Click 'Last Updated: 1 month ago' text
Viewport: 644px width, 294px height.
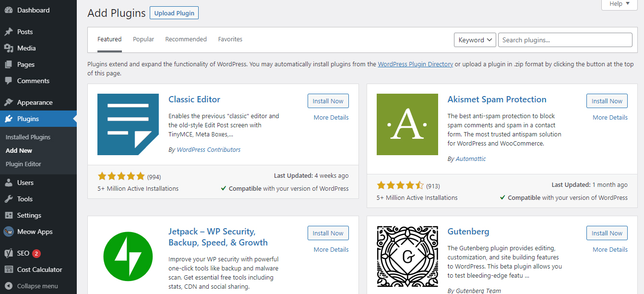tap(590, 185)
